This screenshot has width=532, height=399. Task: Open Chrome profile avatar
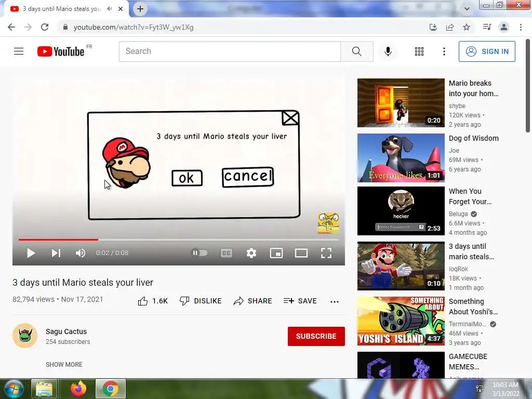point(504,27)
